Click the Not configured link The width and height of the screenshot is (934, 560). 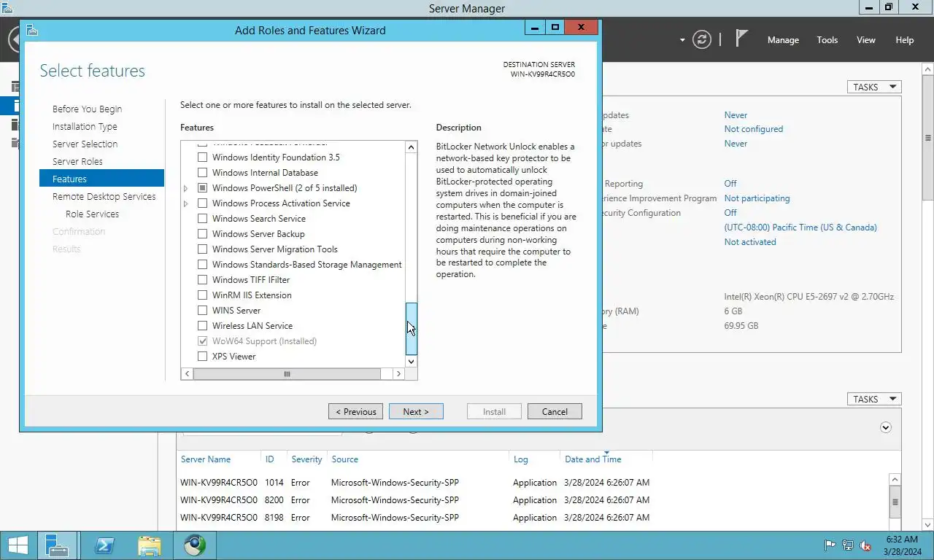coord(754,129)
